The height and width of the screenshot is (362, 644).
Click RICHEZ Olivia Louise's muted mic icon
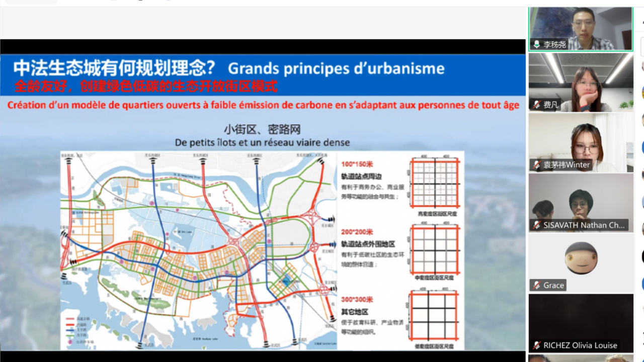pyautogui.click(x=537, y=345)
